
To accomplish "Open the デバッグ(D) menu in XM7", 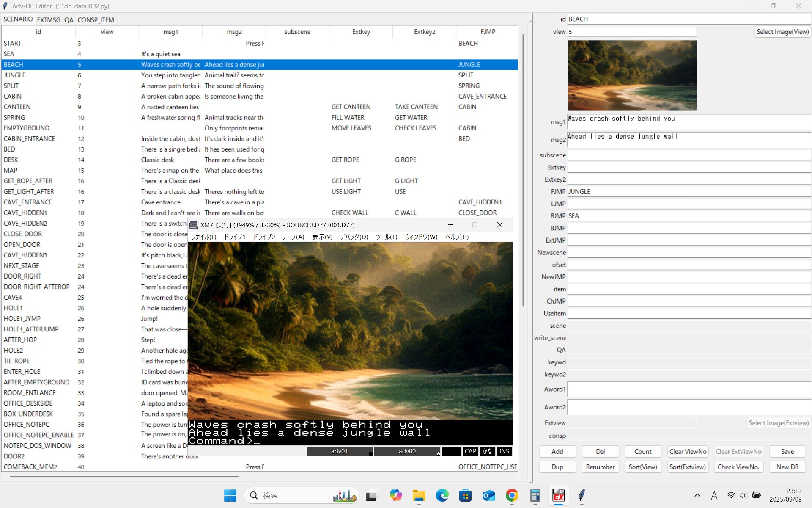I will (x=354, y=237).
